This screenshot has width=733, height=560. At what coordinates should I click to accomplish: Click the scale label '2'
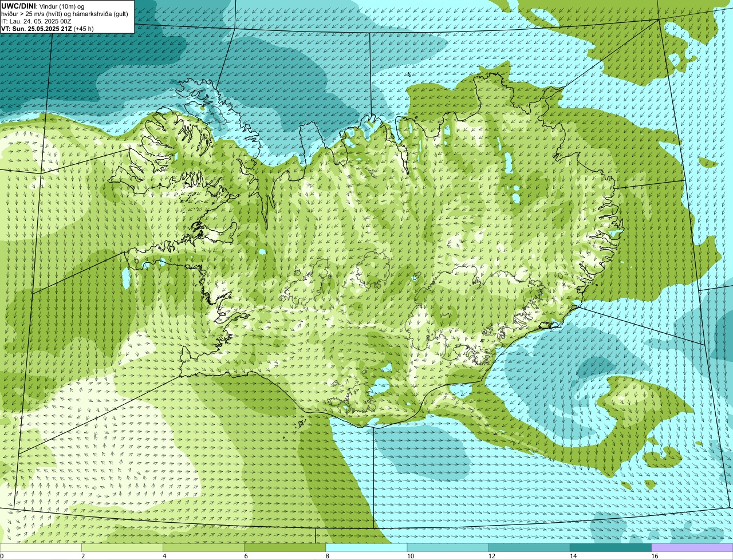pyautogui.click(x=83, y=556)
